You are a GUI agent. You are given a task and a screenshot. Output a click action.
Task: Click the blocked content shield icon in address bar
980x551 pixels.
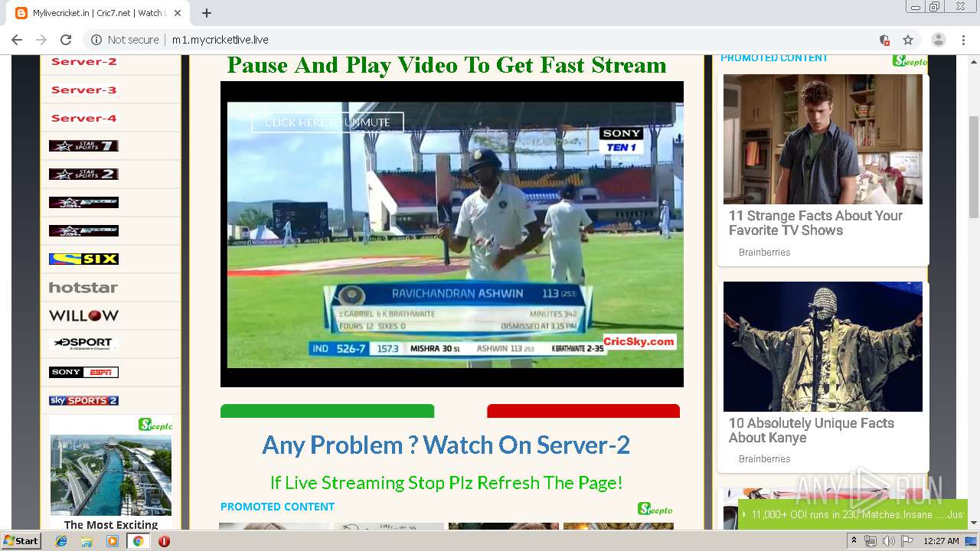[884, 40]
